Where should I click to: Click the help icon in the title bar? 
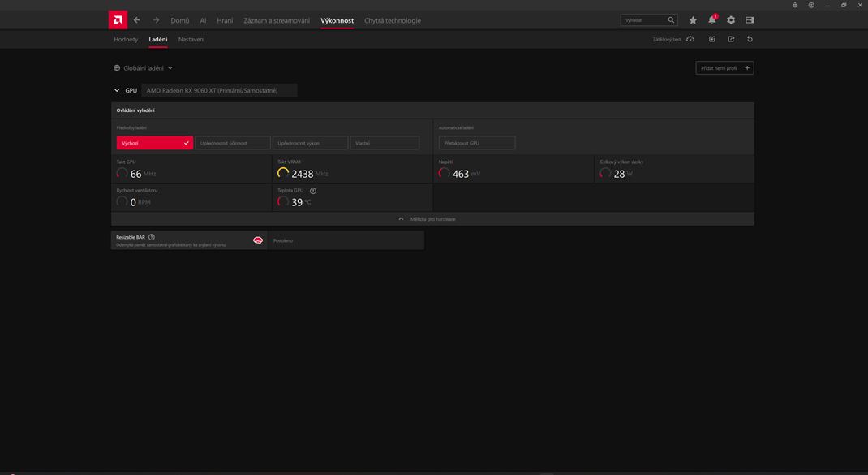click(811, 5)
